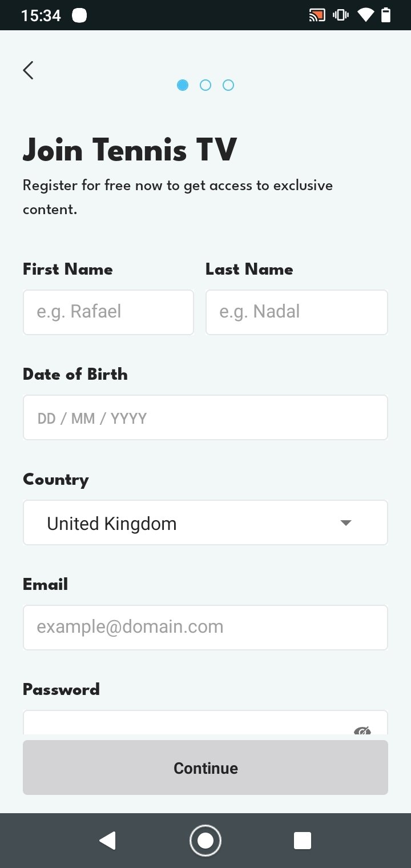The width and height of the screenshot is (411, 868).
Task: Tap the Email input field
Action: (x=205, y=628)
